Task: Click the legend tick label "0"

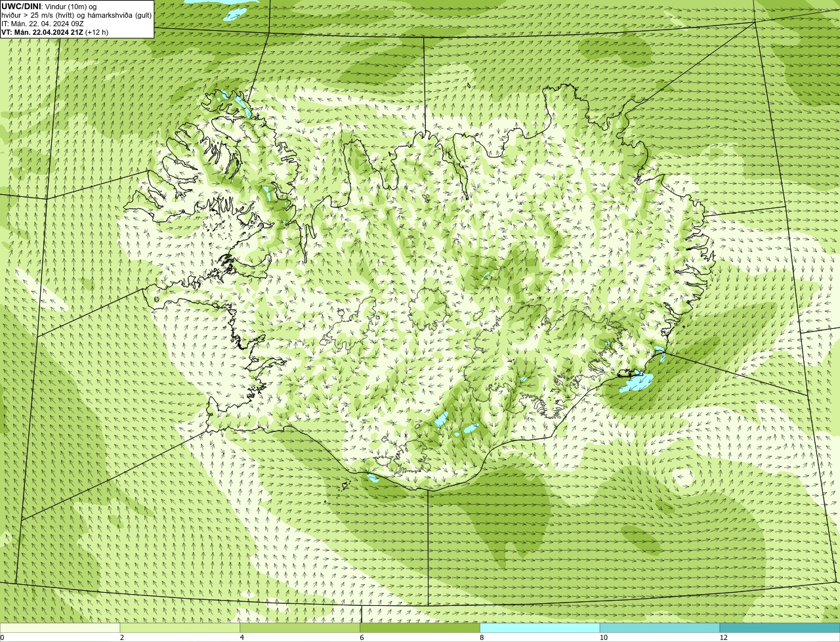Action: [x=2, y=637]
